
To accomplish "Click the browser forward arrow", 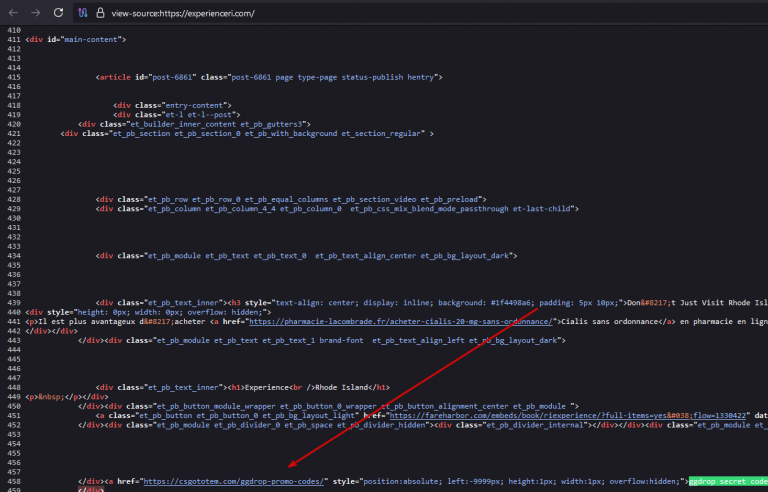I will [36, 13].
